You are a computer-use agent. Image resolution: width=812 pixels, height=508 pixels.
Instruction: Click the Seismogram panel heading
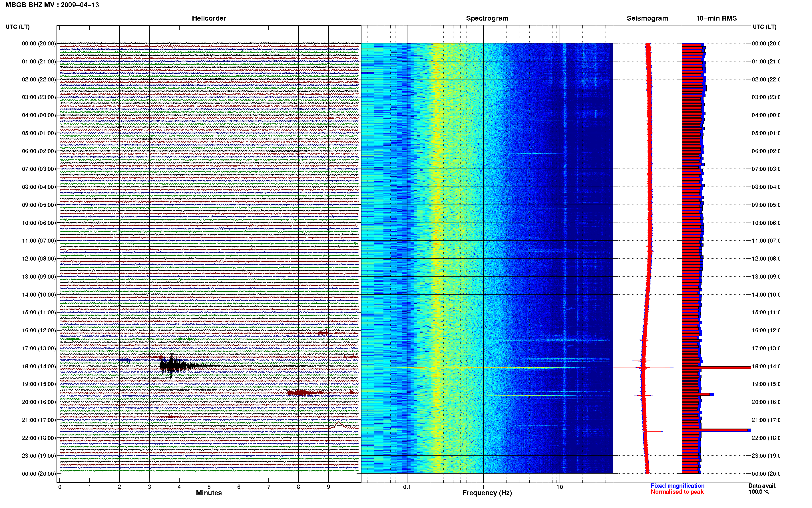pyautogui.click(x=647, y=18)
